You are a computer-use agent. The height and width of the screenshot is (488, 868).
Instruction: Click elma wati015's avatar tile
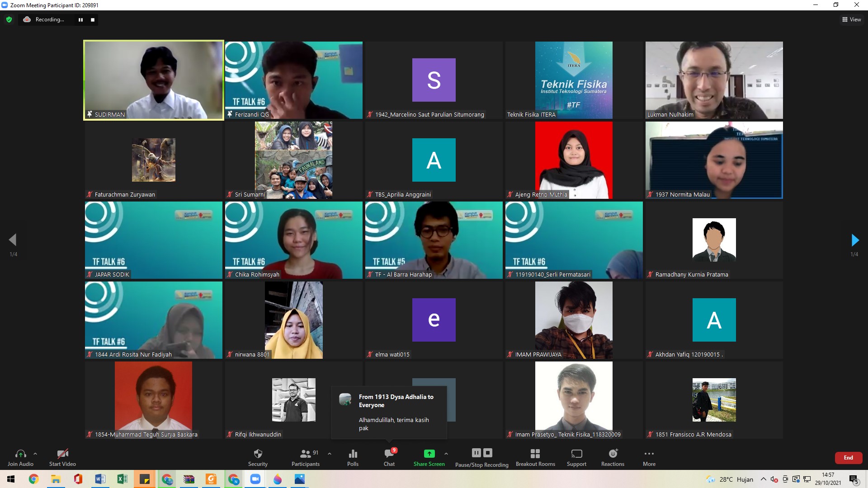coord(434,320)
